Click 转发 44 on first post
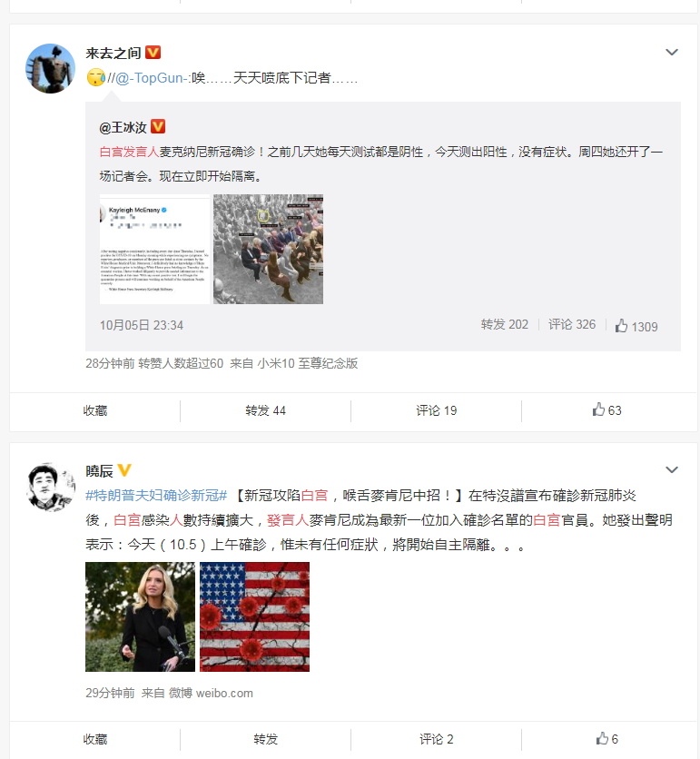700x759 pixels. [x=265, y=410]
